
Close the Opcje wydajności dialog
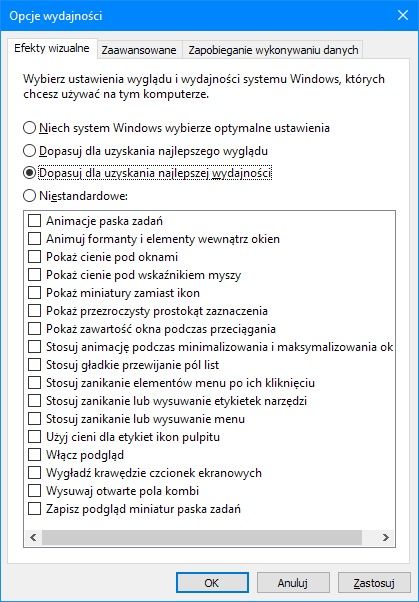click(x=402, y=15)
